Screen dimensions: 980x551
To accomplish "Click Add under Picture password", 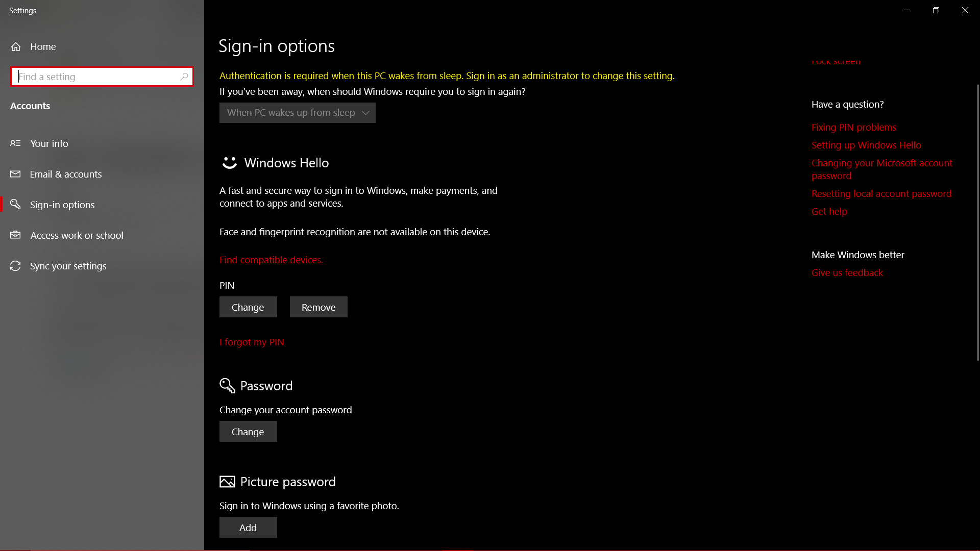I will 248,527.
